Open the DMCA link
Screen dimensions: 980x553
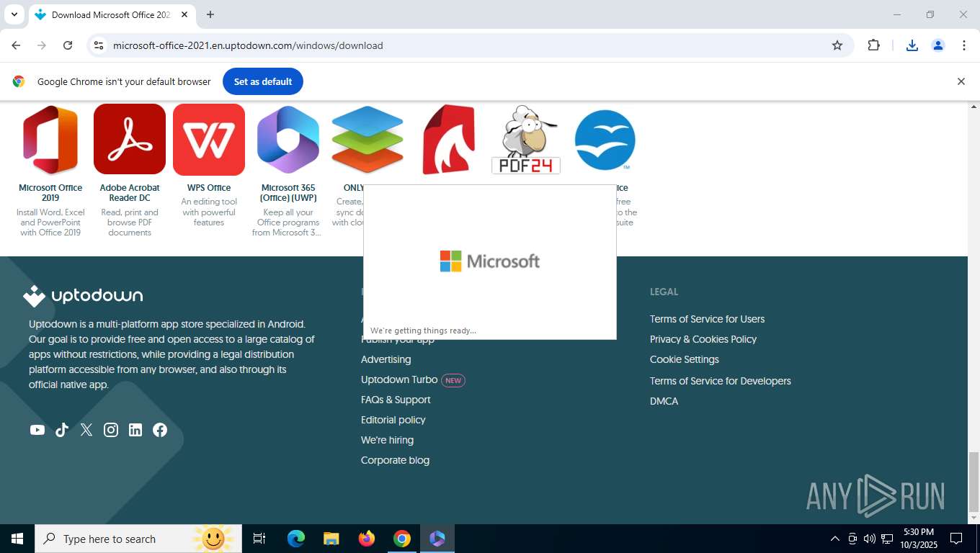664,401
